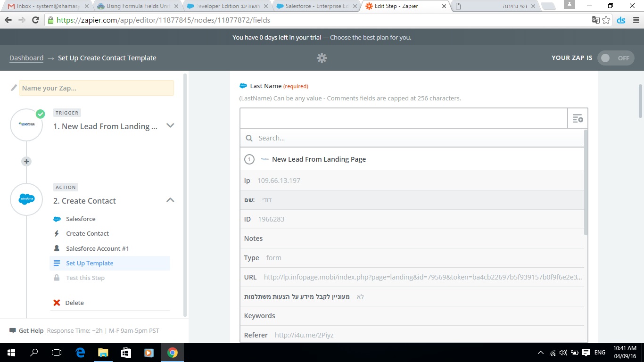Select the מעוניין לקבל מידע field option
This screenshot has height=362, width=644.
pyautogui.click(x=412, y=296)
